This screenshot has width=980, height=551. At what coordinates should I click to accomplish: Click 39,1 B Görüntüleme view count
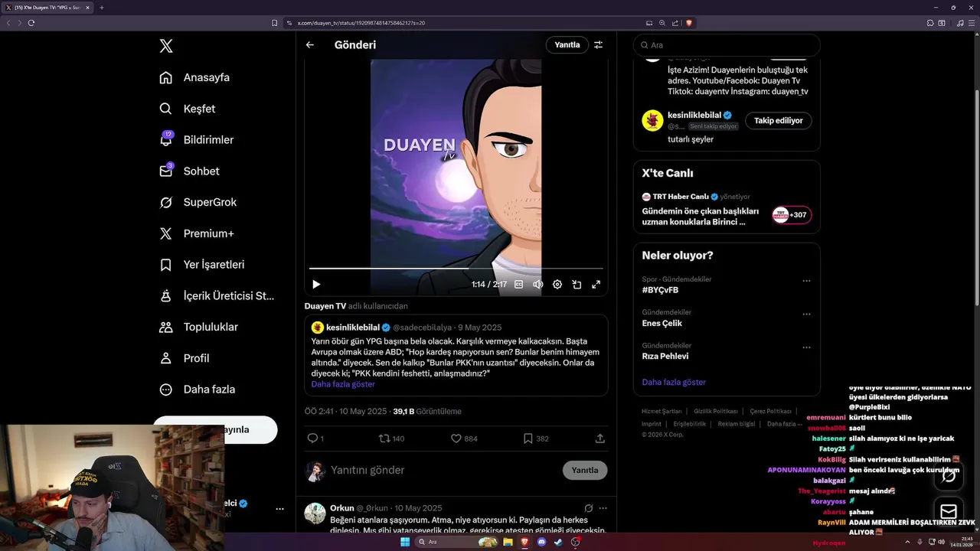[427, 412]
